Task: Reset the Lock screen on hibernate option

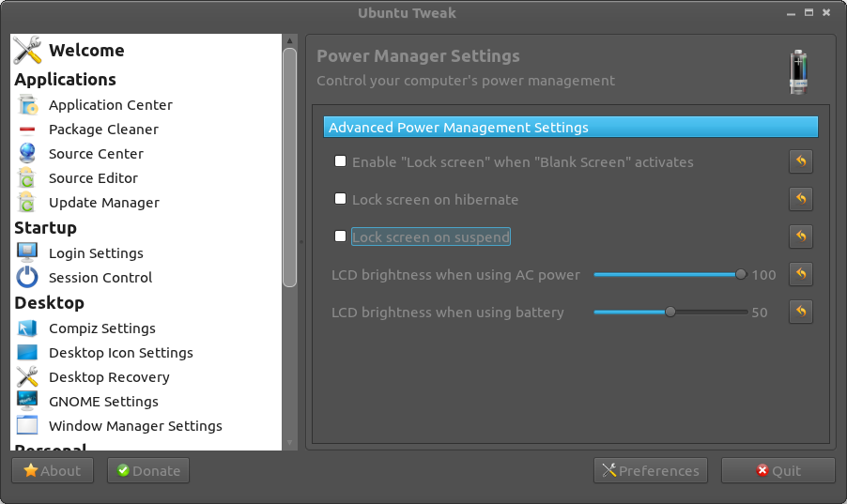Action: (801, 199)
